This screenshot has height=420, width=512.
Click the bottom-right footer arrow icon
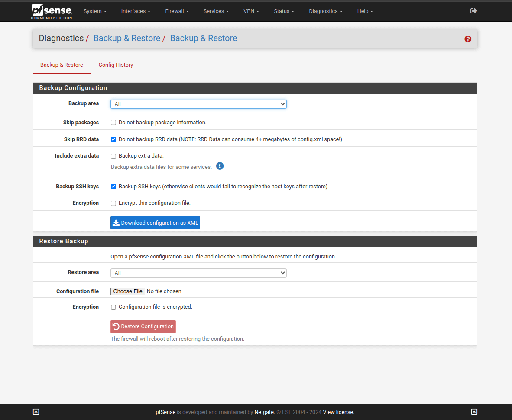point(474,412)
